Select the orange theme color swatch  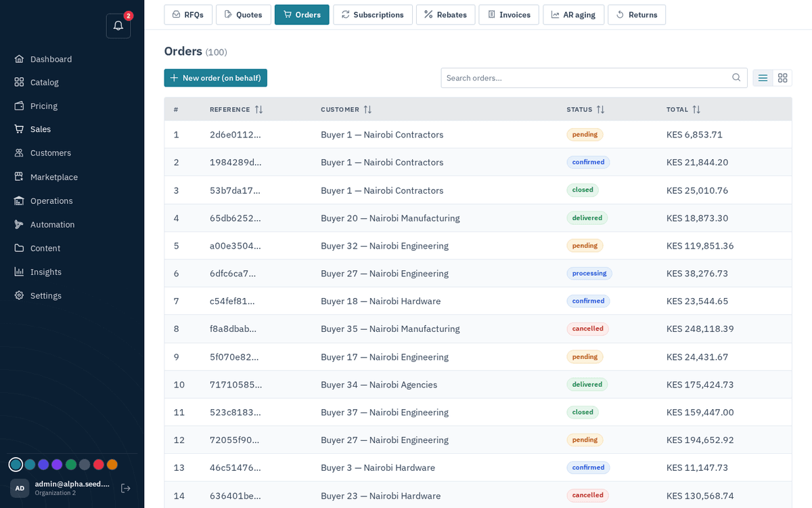pyautogui.click(x=112, y=465)
